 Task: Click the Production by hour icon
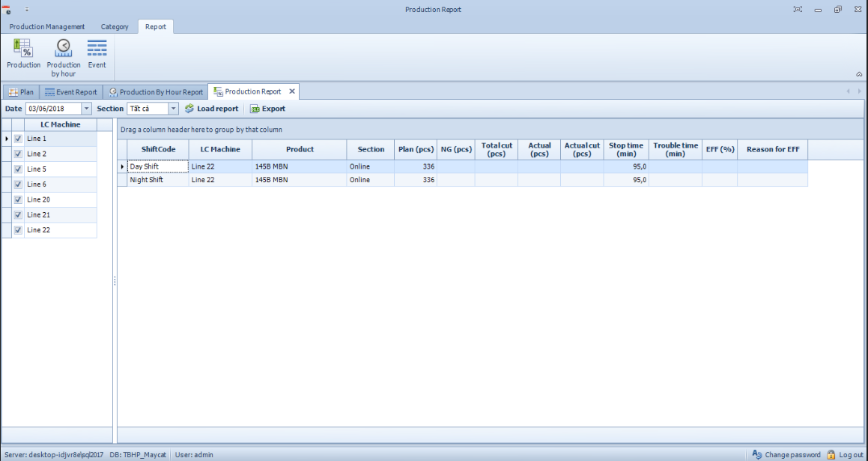(64, 49)
